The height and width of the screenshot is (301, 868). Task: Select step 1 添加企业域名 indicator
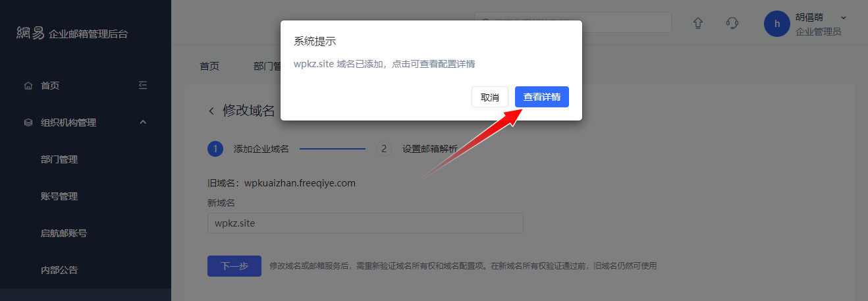point(215,149)
